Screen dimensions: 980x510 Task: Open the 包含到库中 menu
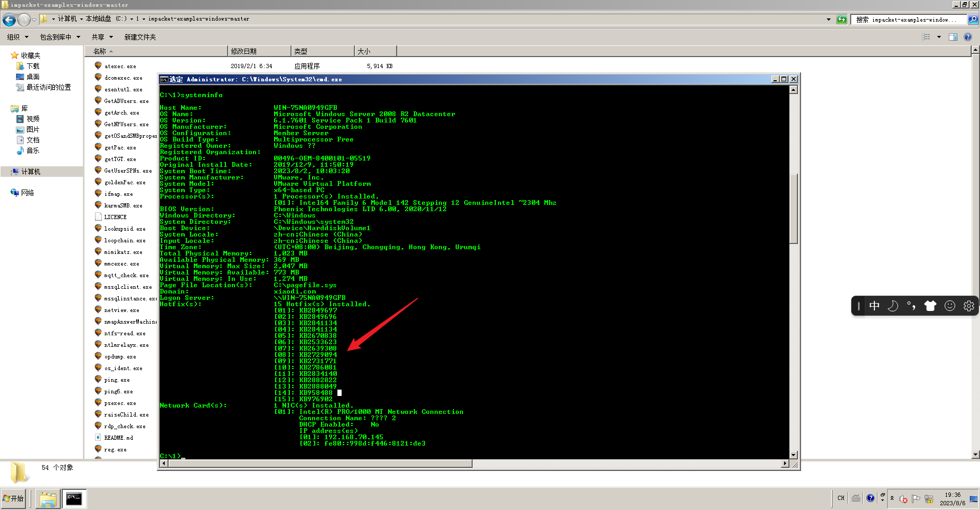pyautogui.click(x=60, y=37)
